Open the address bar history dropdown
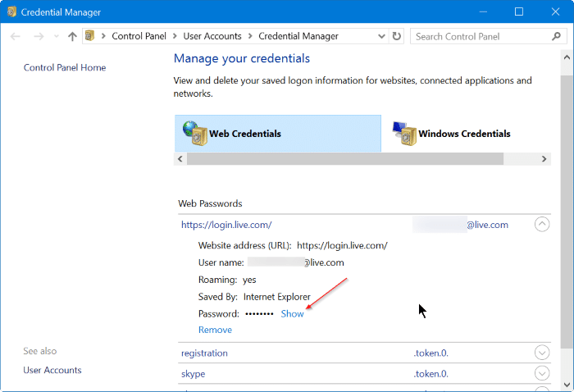Screen dimensions: 574x392 coord(381,36)
